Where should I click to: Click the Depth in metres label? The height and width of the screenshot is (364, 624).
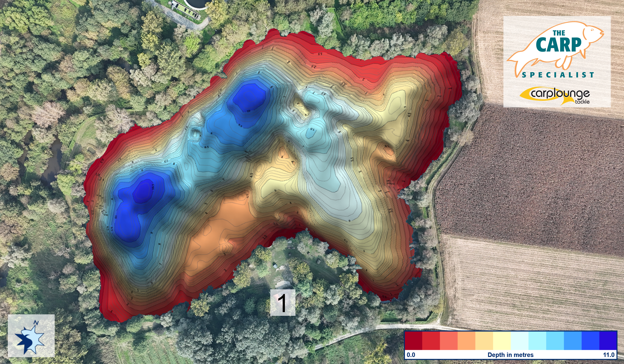[x=510, y=355]
